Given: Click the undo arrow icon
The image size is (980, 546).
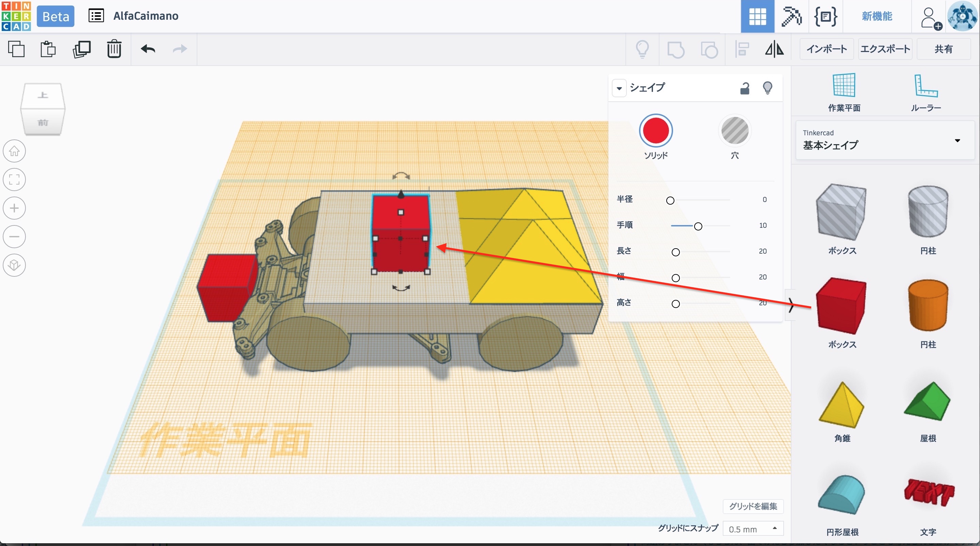Looking at the screenshot, I should coord(148,49).
